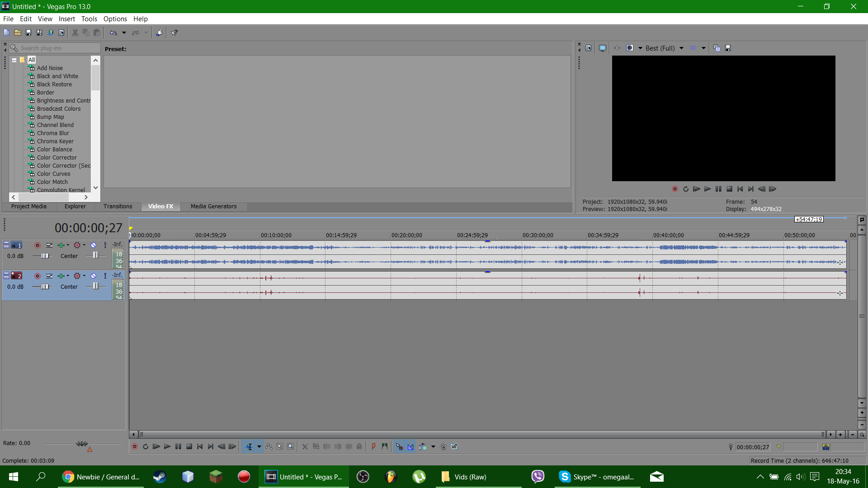Click the Render As toolbar icon
The width and height of the screenshot is (868, 488).
click(x=50, y=33)
